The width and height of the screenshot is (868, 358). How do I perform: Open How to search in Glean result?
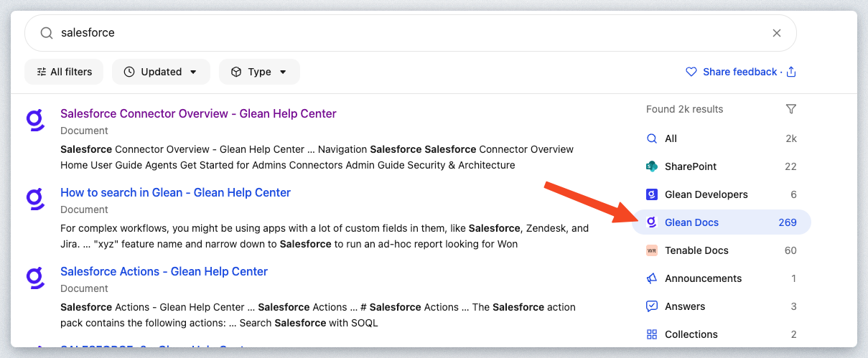[x=175, y=192]
